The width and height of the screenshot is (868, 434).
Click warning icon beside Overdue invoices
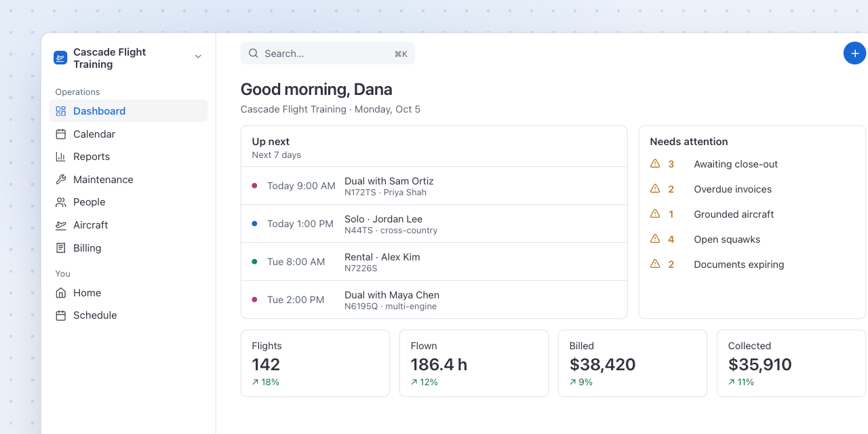pyautogui.click(x=655, y=189)
